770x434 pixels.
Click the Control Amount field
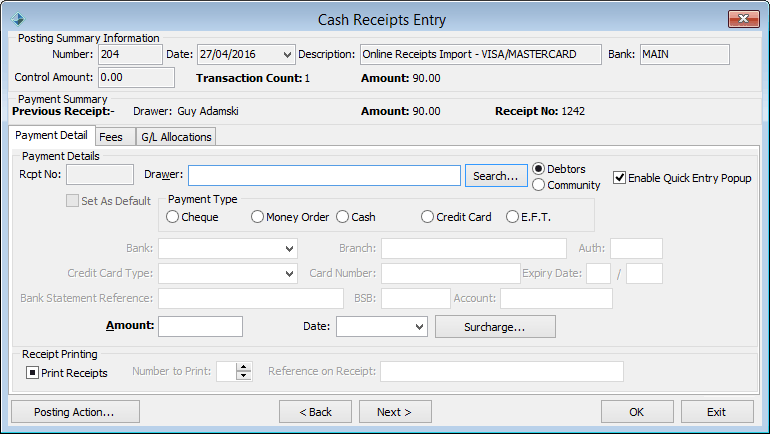[x=137, y=78]
